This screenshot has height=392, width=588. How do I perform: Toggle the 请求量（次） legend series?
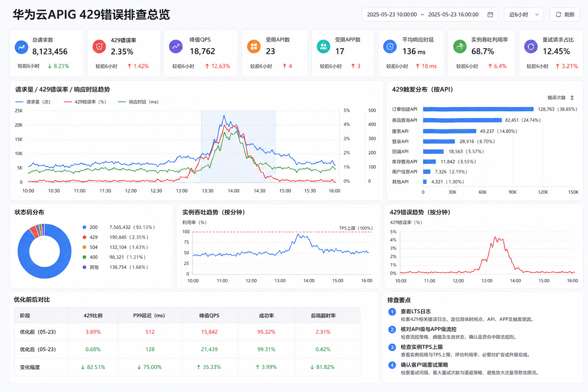(33, 102)
